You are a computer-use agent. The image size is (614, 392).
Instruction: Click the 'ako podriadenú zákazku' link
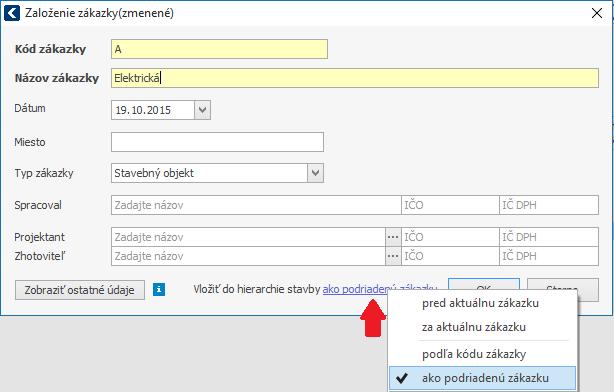tap(379, 289)
